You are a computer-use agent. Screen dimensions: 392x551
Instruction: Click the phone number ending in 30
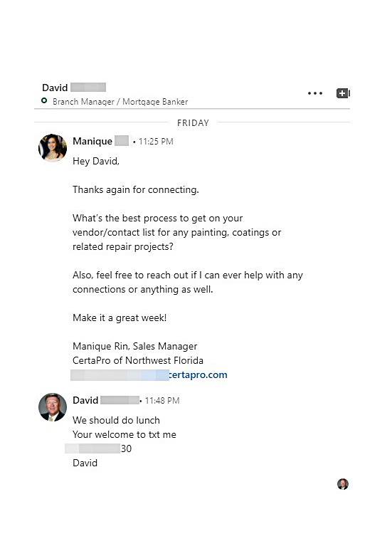[98, 448]
